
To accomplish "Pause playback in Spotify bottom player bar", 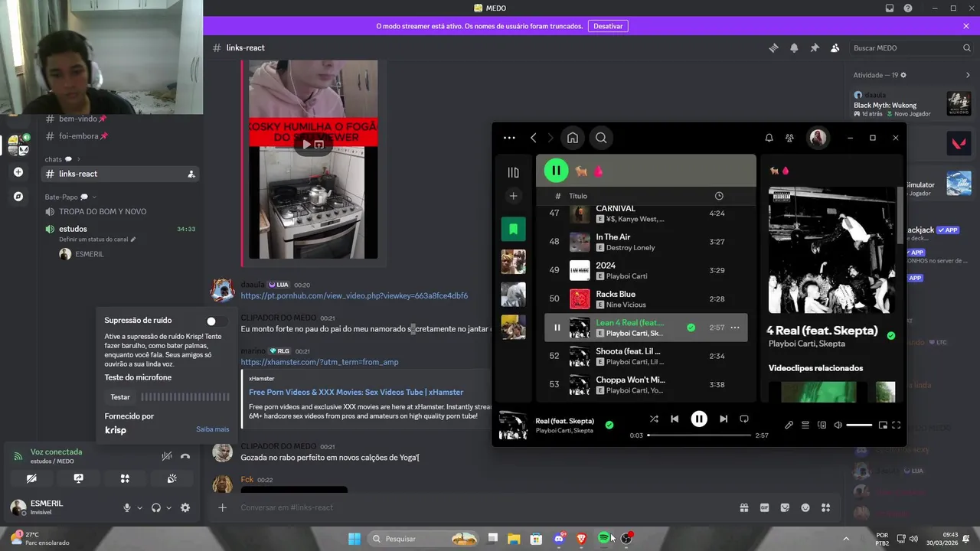I will (x=699, y=419).
